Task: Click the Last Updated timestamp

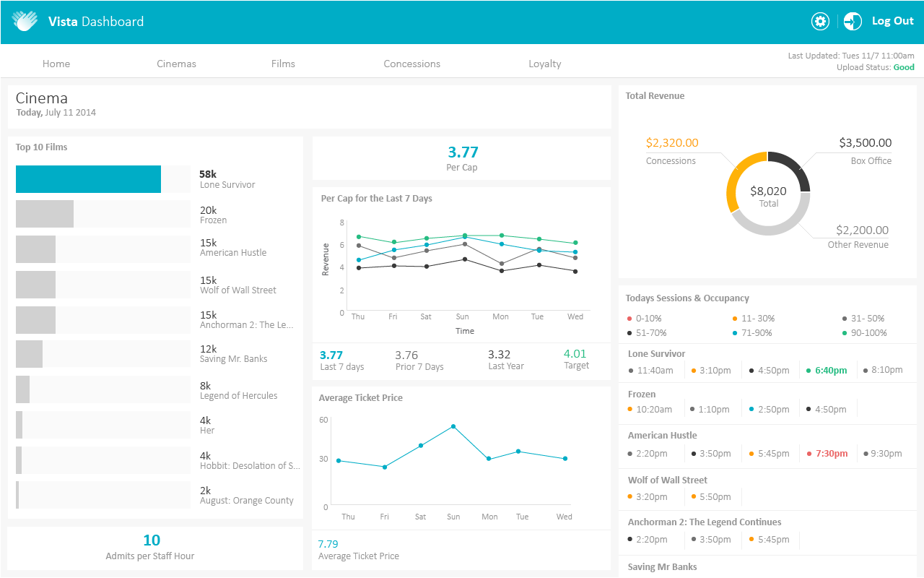Action: (851, 56)
